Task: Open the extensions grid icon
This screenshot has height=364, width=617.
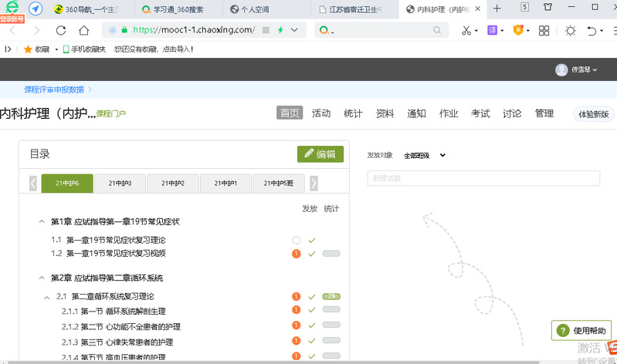Action: [x=544, y=30]
